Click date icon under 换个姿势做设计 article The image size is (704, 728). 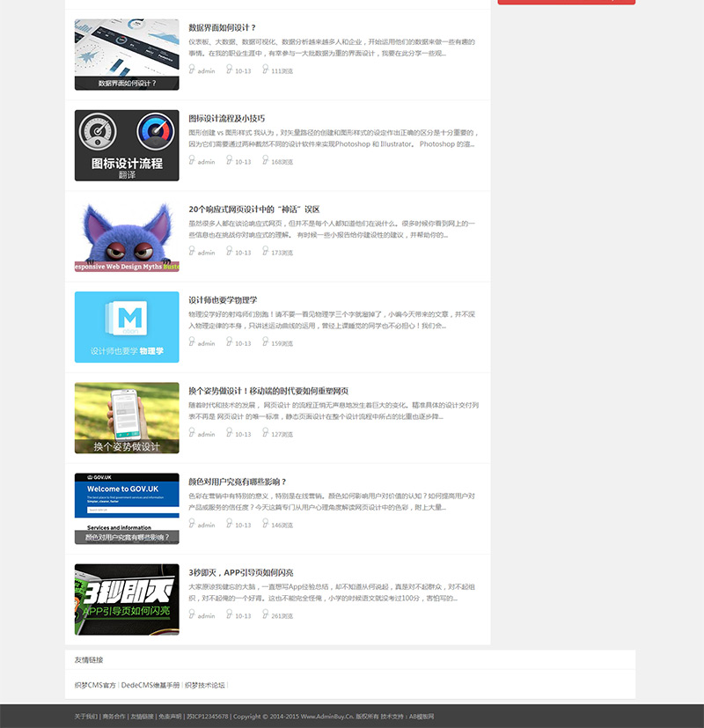(230, 432)
